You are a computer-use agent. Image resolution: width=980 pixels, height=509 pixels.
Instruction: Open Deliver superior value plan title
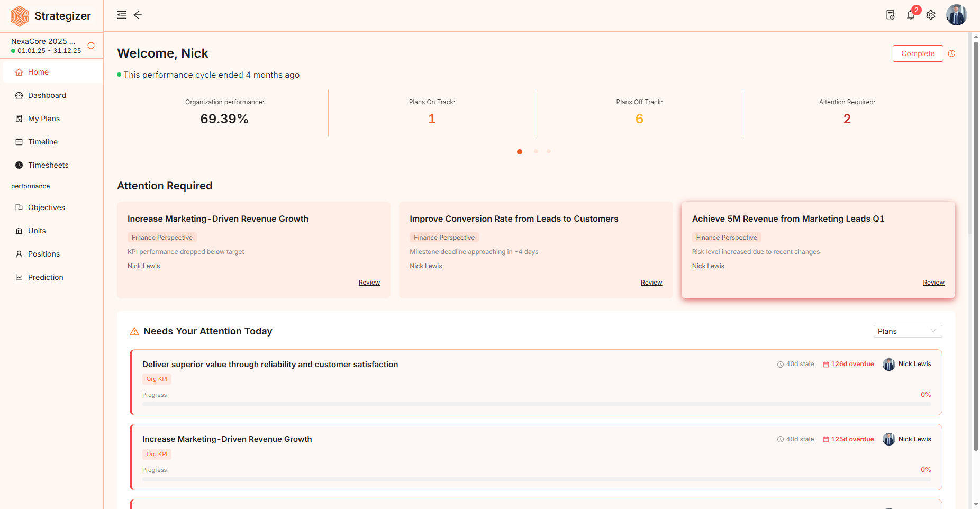point(270,365)
